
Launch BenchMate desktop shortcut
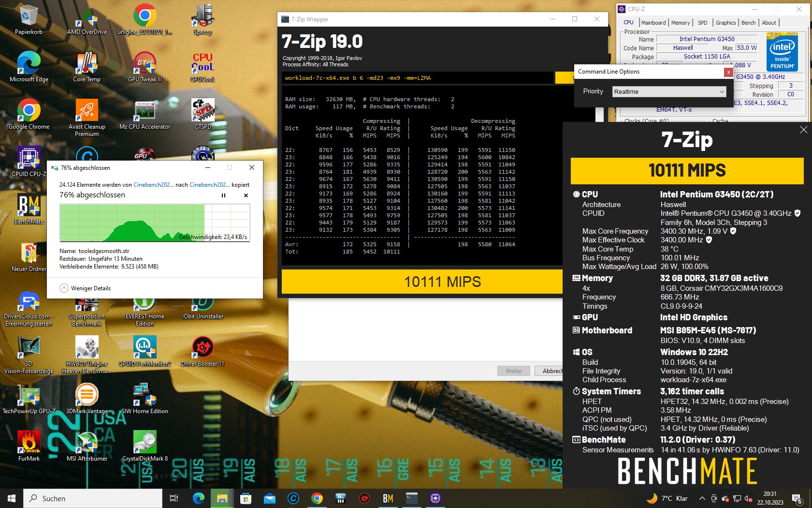click(x=29, y=209)
